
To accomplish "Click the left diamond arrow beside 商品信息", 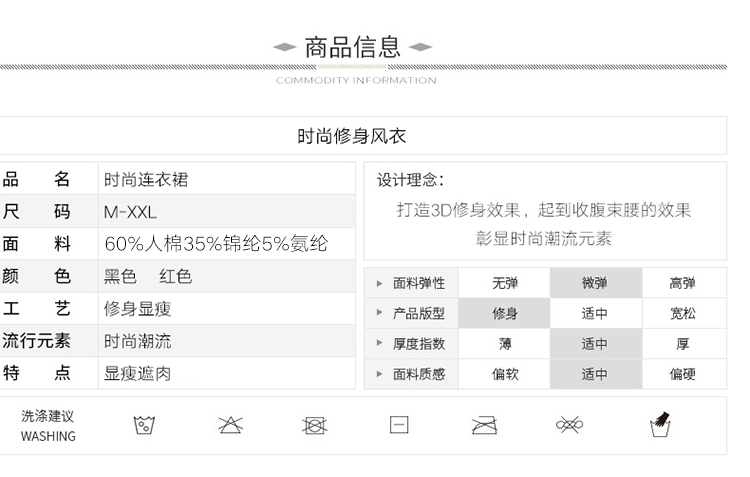I will (x=285, y=47).
